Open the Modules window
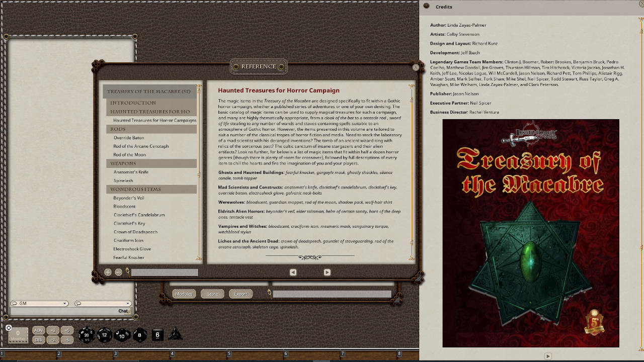This screenshot has width=644, height=362. [x=184, y=294]
